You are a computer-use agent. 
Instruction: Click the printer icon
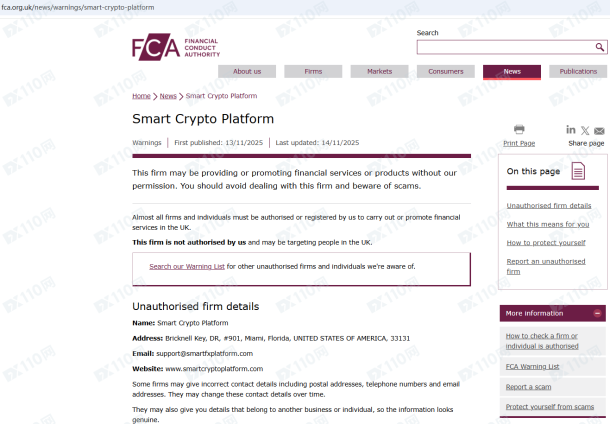519,130
